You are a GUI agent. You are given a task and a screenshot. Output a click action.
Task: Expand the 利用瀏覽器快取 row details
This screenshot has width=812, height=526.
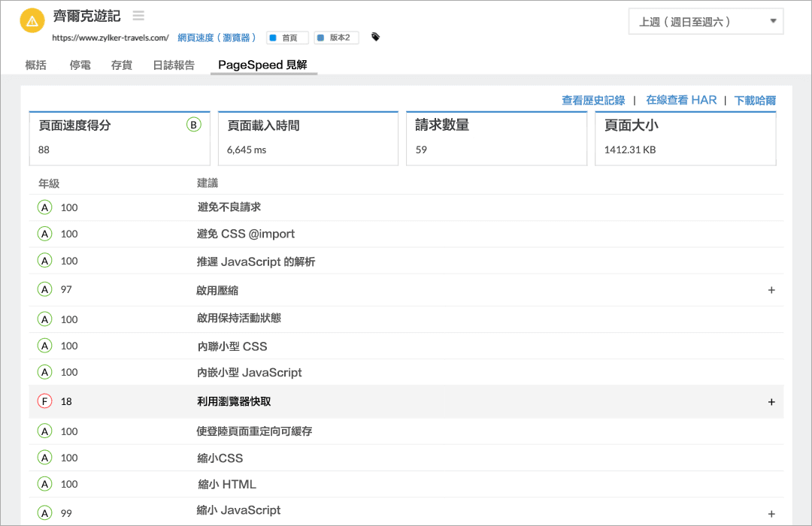[x=771, y=401]
